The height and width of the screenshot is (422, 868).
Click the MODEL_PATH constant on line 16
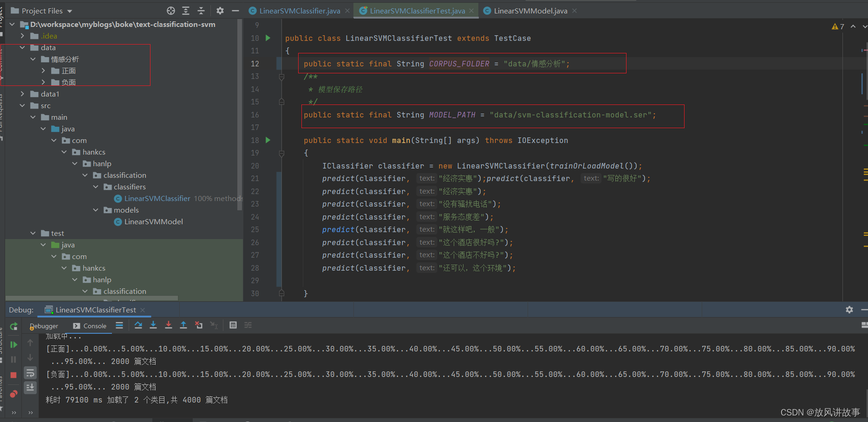pos(452,115)
